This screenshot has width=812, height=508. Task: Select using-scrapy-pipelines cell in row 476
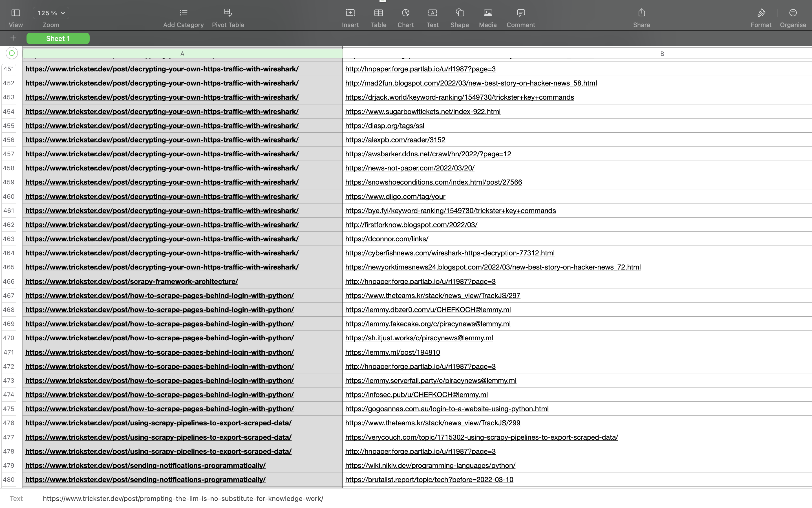click(182, 423)
